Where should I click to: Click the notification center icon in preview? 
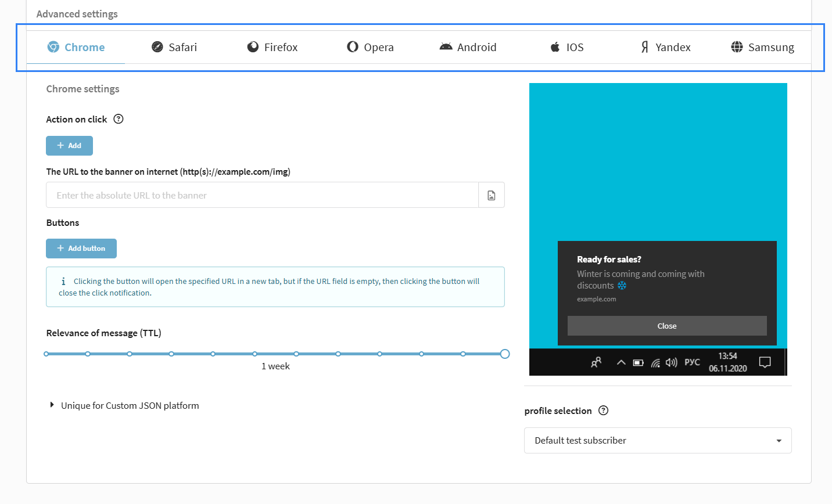pyautogui.click(x=765, y=362)
